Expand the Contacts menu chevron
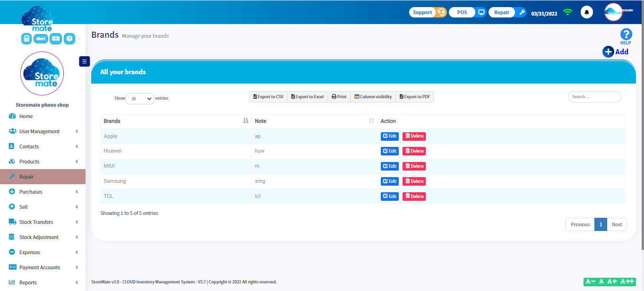The image size is (644, 291). click(77, 146)
